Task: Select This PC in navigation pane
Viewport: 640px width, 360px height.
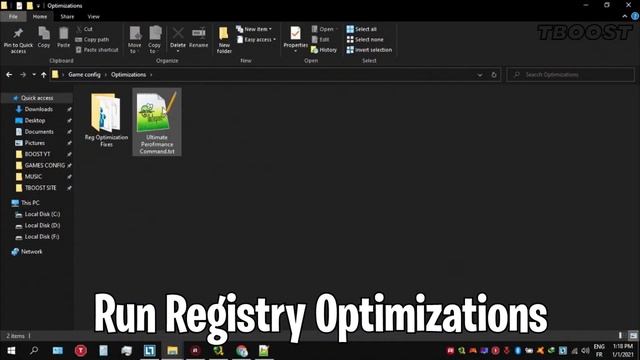Action: (30, 203)
